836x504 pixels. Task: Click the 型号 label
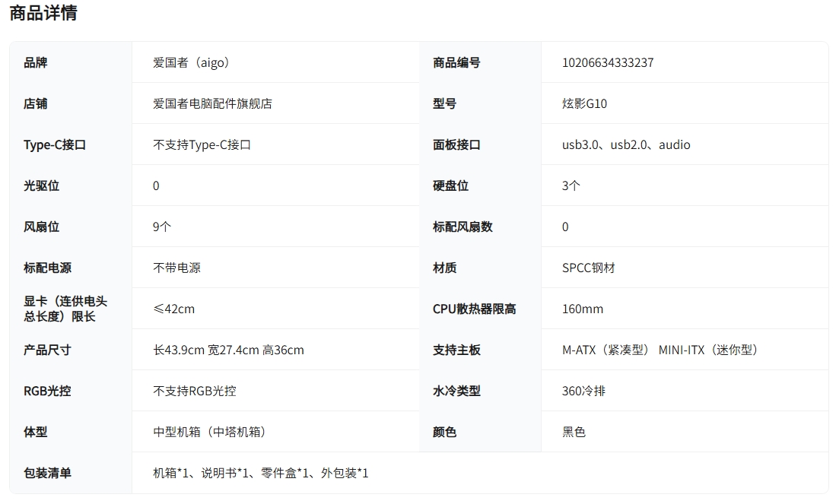pos(445,104)
